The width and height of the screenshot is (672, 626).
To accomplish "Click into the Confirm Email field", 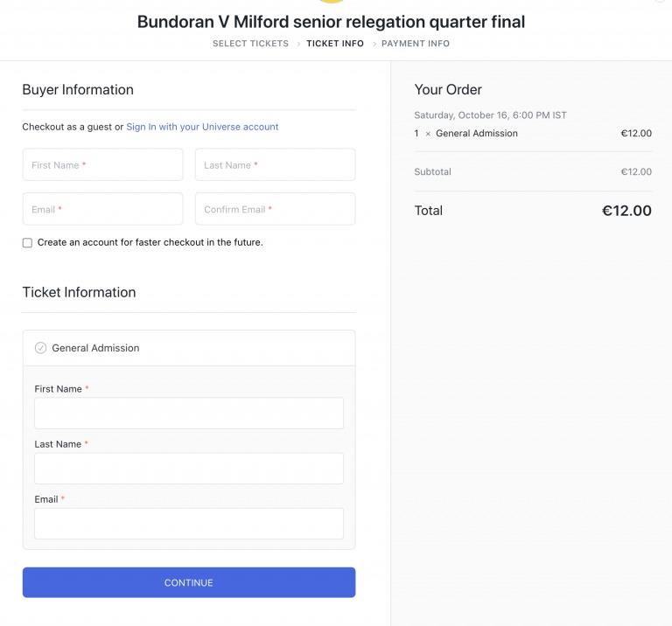I will 275,209.
